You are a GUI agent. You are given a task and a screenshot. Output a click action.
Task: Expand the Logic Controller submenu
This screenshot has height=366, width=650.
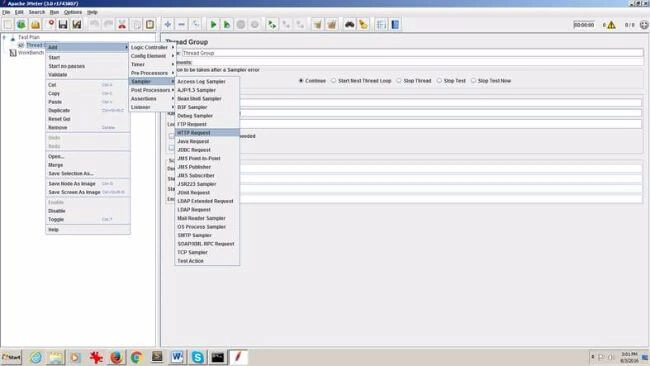tap(152, 47)
